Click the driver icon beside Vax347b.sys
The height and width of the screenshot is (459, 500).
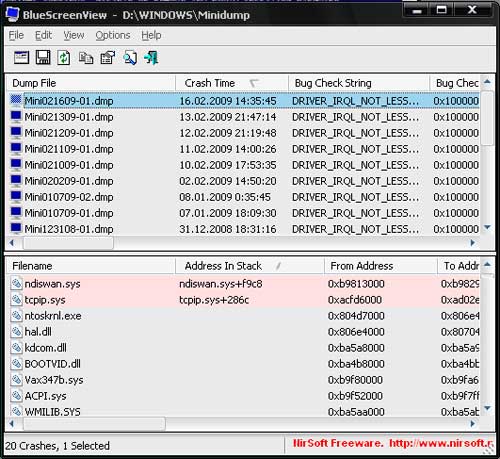(16, 379)
